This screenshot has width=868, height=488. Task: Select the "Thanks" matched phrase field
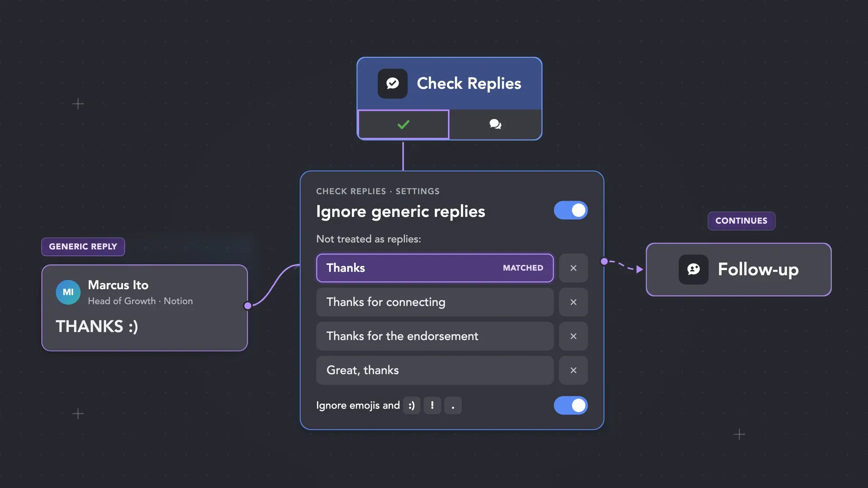click(435, 268)
